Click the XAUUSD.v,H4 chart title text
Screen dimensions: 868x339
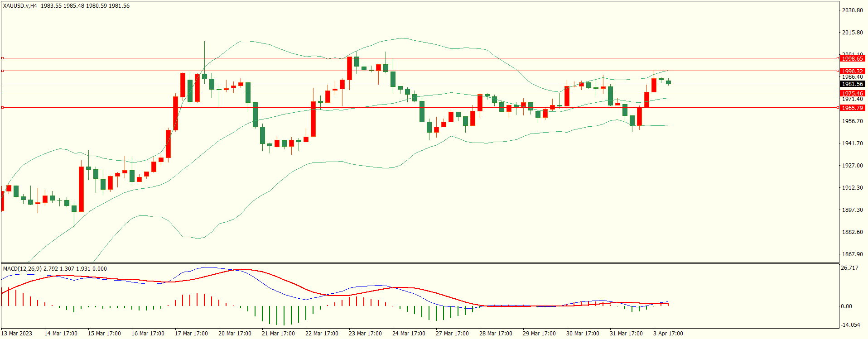pyautogui.click(x=20, y=6)
